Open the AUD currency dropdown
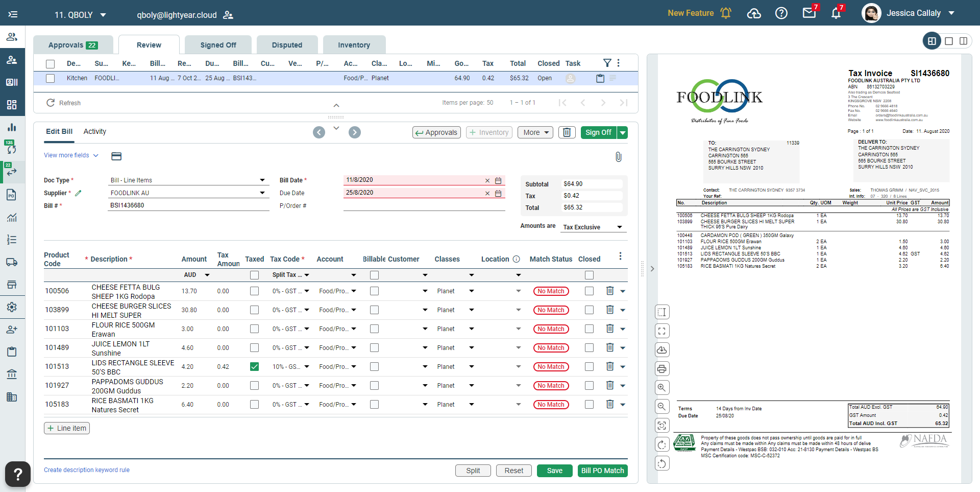 [x=197, y=275]
